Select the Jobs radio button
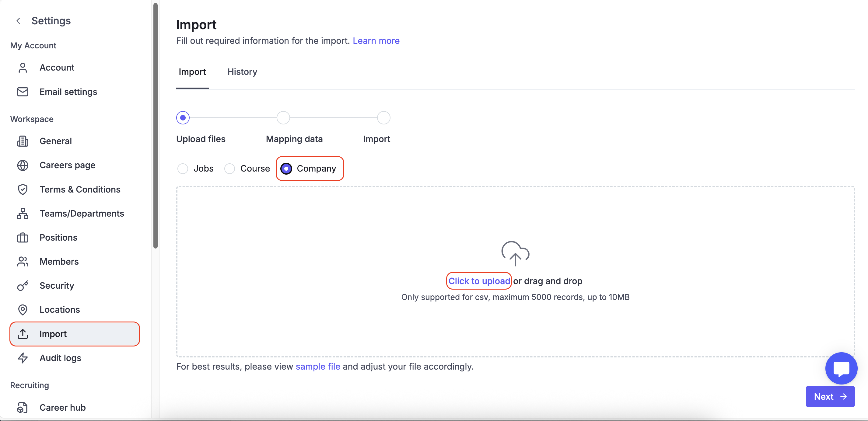The image size is (868, 421). click(183, 169)
